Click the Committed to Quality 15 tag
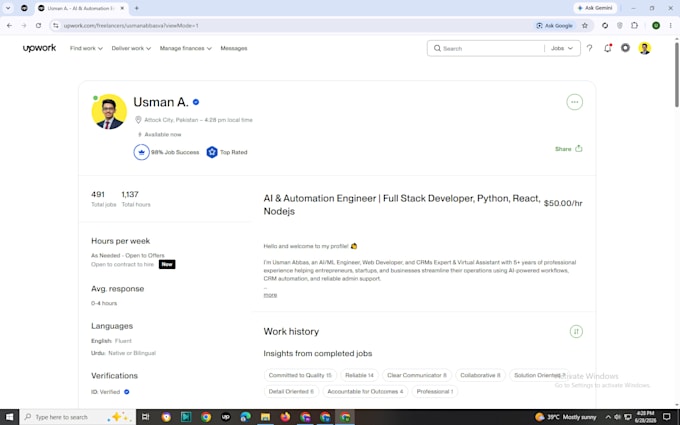 click(x=300, y=375)
